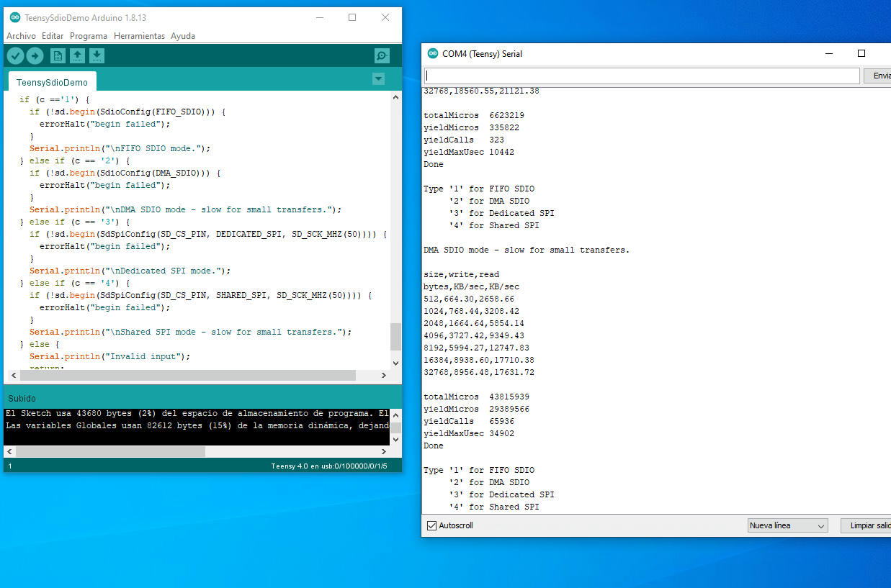The height and width of the screenshot is (588, 891).
Task: Click the console output's scroll-down arrow
Action: [395, 439]
